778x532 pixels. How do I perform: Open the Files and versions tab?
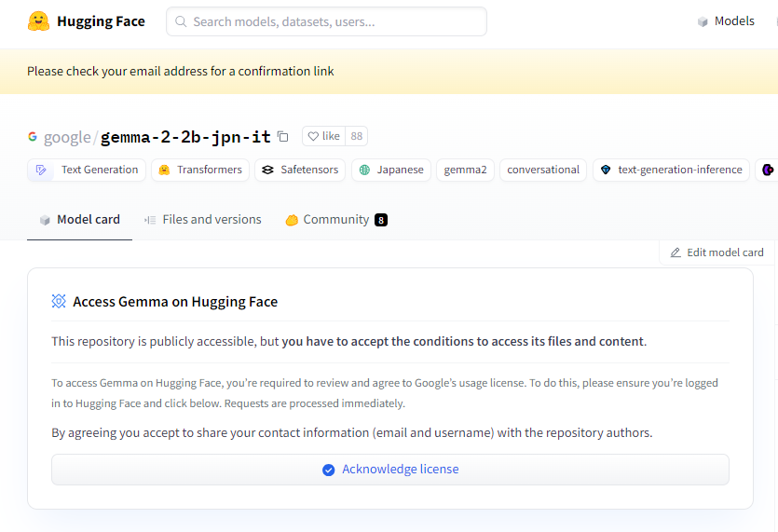pos(203,220)
